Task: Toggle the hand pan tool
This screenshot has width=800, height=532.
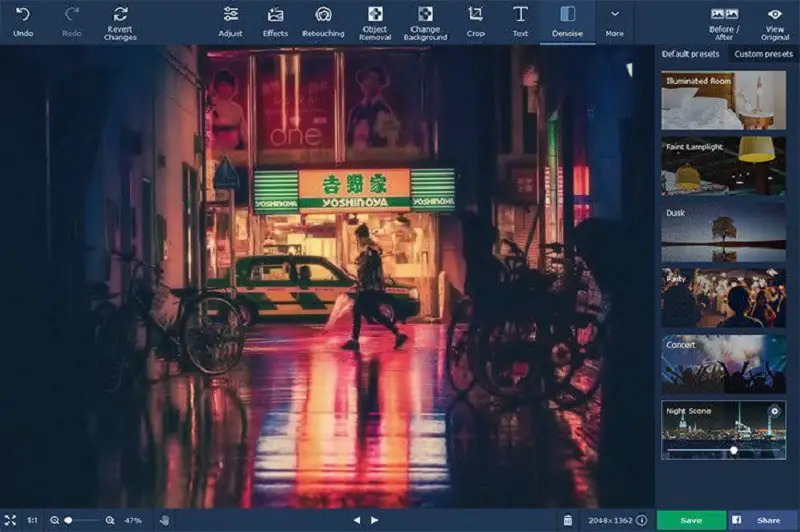Action: click(x=164, y=520)
